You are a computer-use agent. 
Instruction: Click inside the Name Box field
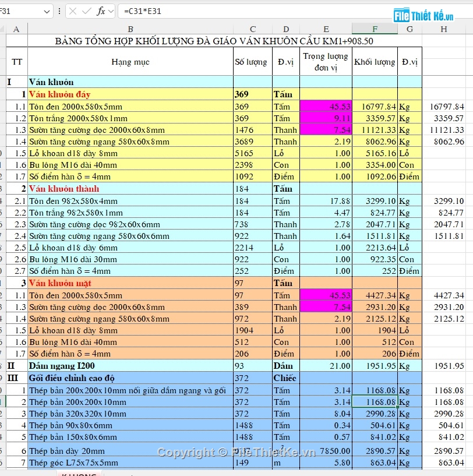click(20, 11)
